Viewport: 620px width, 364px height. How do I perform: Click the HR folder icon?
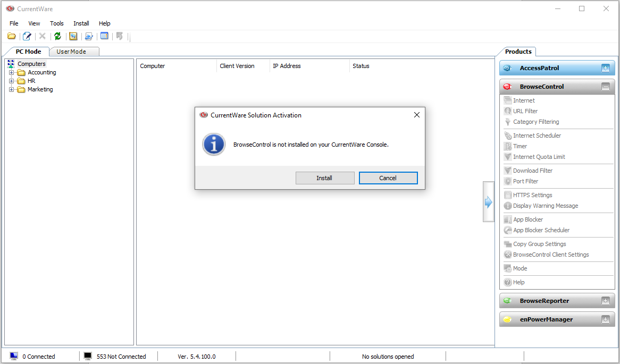click(21, 81)
